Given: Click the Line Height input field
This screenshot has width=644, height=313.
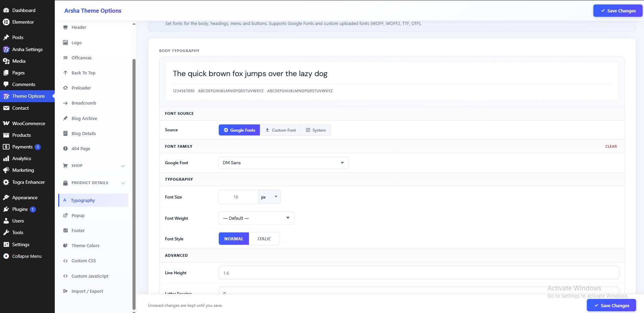Looking at the screenshot, I should [x=419, y=273].
